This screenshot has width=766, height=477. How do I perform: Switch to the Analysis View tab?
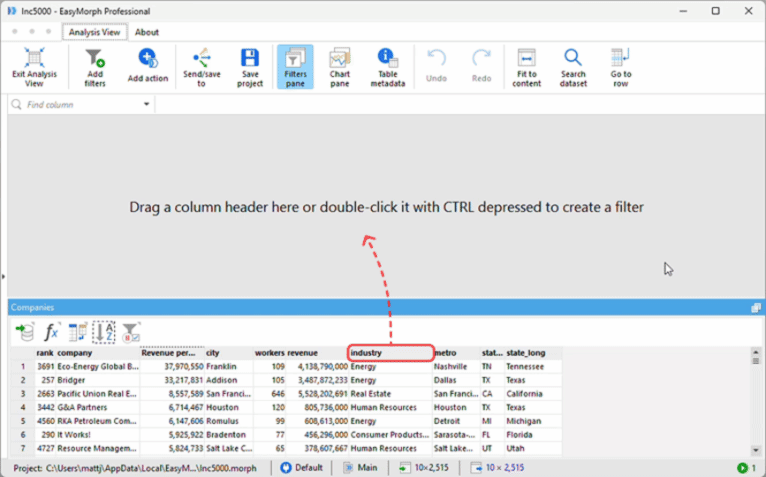click(x=94, y=32)
